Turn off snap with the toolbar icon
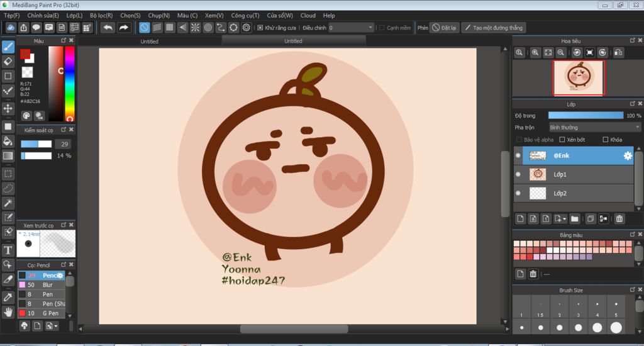Image resolution: width=644 pixels, height=346 pixels. [144, 28]
